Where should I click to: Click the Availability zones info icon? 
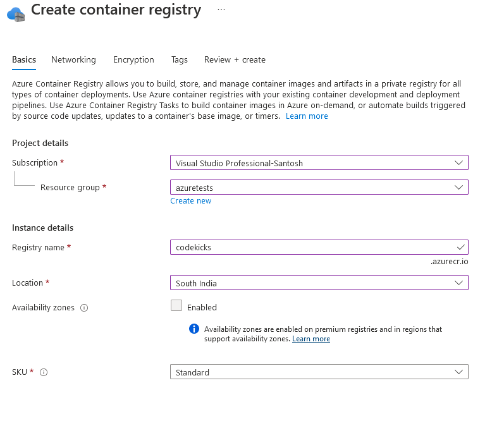click(x=84, y=308)
